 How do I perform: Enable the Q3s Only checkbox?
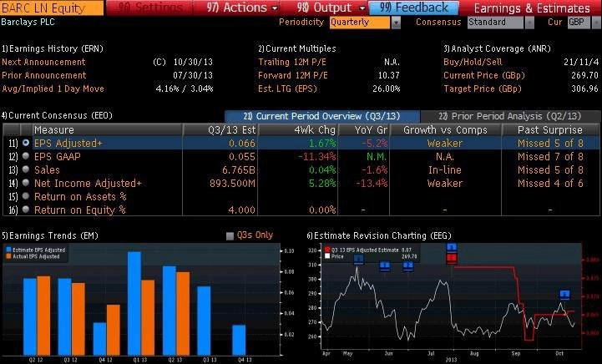click(230, 235)
